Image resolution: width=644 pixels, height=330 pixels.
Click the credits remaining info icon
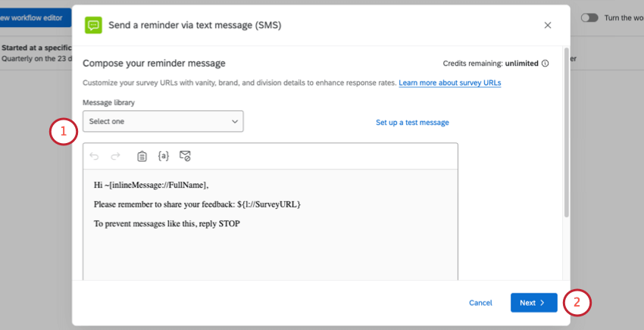[545, 64]
